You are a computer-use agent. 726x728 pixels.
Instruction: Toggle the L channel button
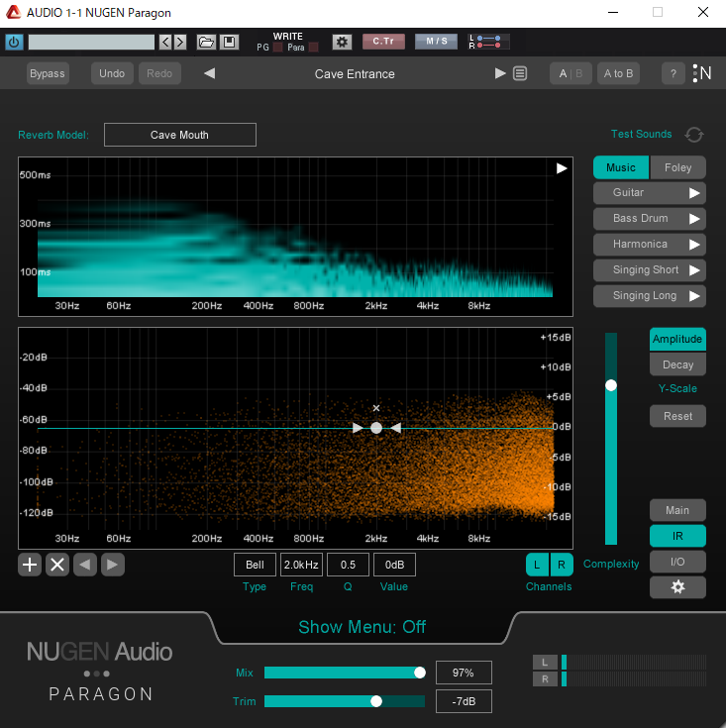tap(538, 565)
